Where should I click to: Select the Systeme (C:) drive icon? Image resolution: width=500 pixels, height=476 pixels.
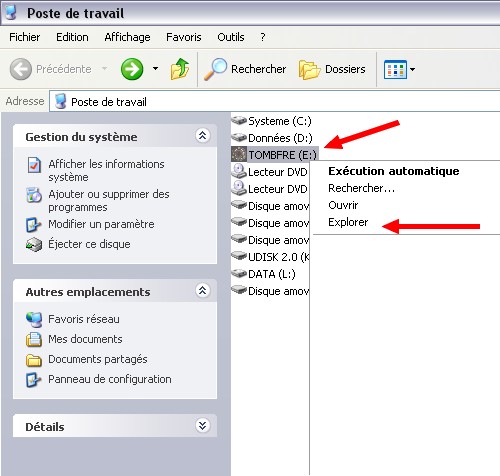pyautogui.click(x=239, y=120)
